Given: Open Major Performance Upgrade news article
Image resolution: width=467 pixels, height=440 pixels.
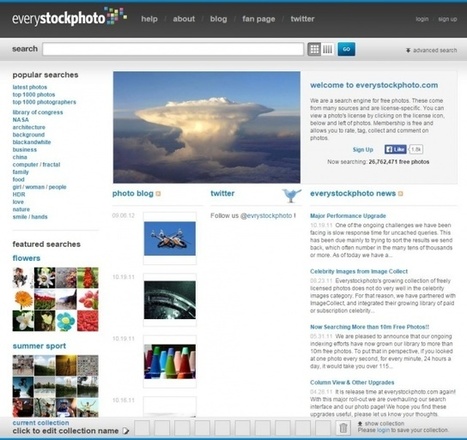Looking at the screenshot, I should (x=348, y=216).
